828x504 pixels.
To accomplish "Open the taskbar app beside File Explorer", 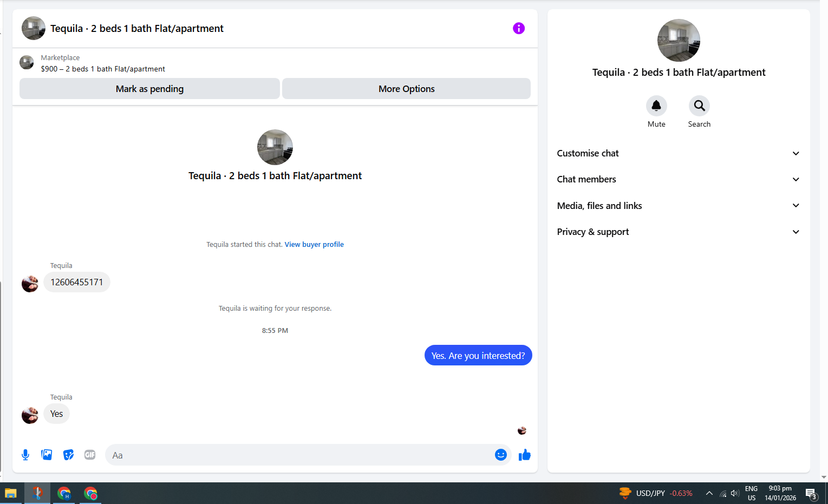I will click(37, 493).
